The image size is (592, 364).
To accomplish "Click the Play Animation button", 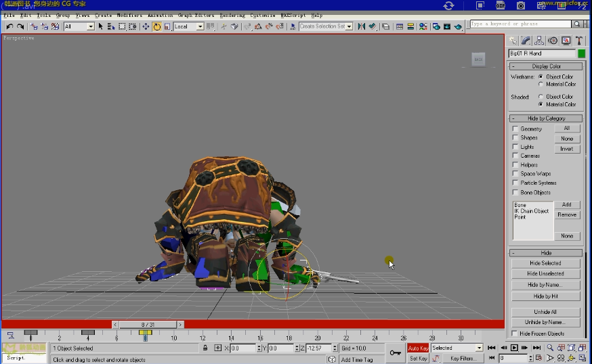I will point(514,348).
